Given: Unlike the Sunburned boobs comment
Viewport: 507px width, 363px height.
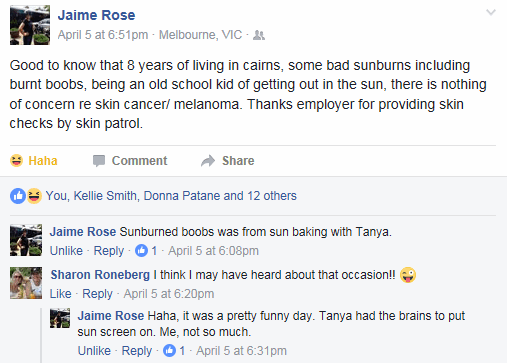Looking at the screenshot, I should click(66, 251).
